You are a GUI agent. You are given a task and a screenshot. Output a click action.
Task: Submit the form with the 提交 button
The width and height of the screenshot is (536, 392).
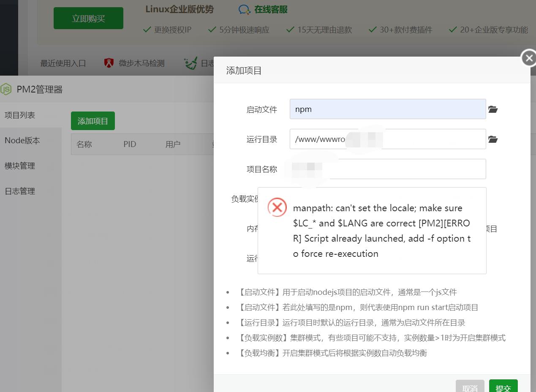(x=503, y=387)
